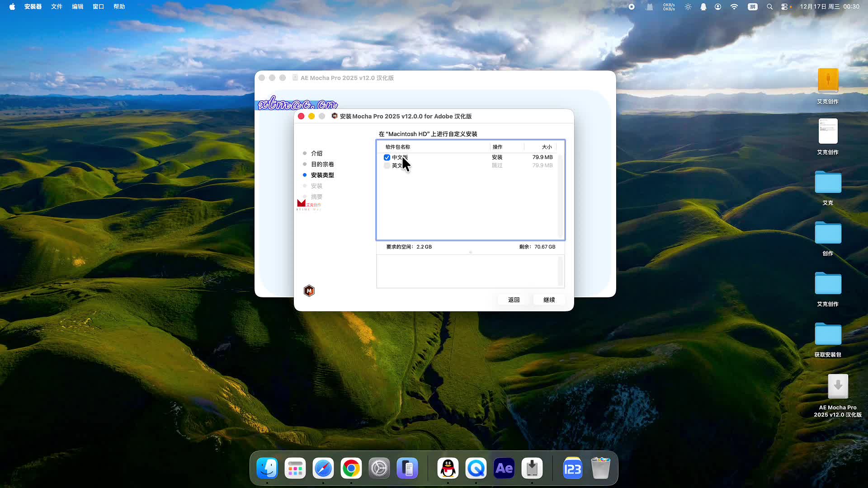Launch Google Chrome from the dock
Image resolution: width=868 pixels, height=488 pixels.
click(x=351, y=469)
